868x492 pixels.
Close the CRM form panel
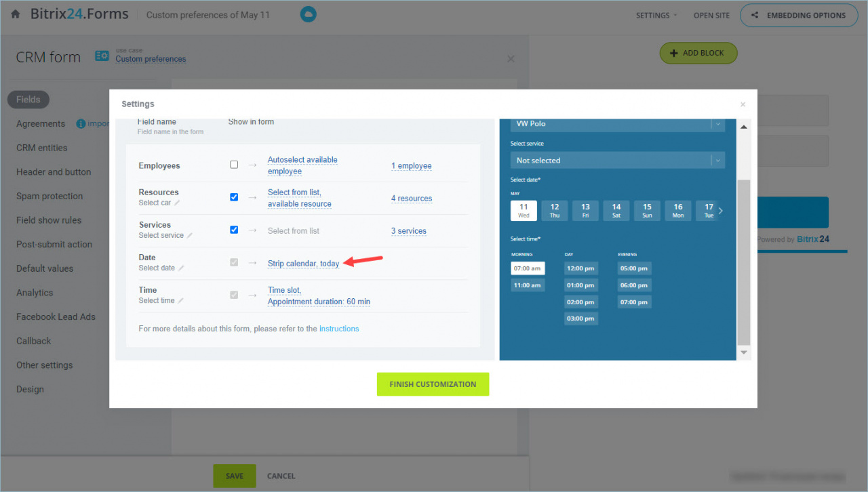pyautogui.click(x=511, y=59)
